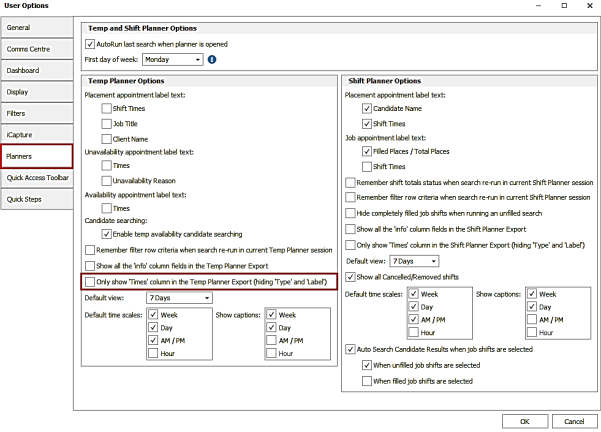Screen dimensions: 601x432
Task: Open the Filters tab
Action: coord(37,113)
